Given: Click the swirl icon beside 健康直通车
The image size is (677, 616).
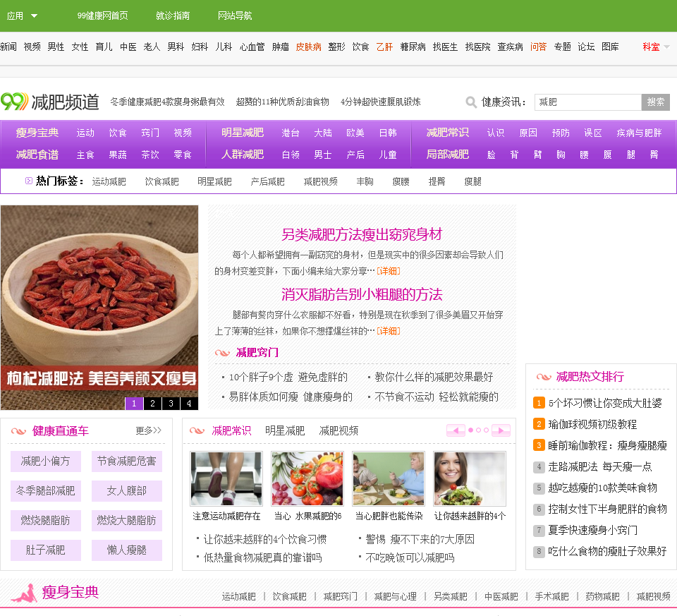Looking at the screenshot, I should (18, 431).
